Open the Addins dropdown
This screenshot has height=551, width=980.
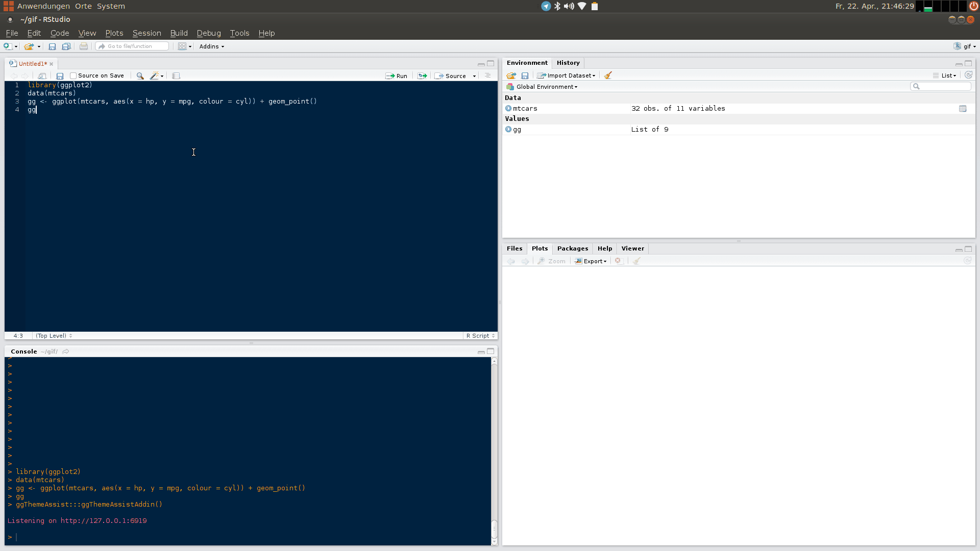tap(211, 46)
